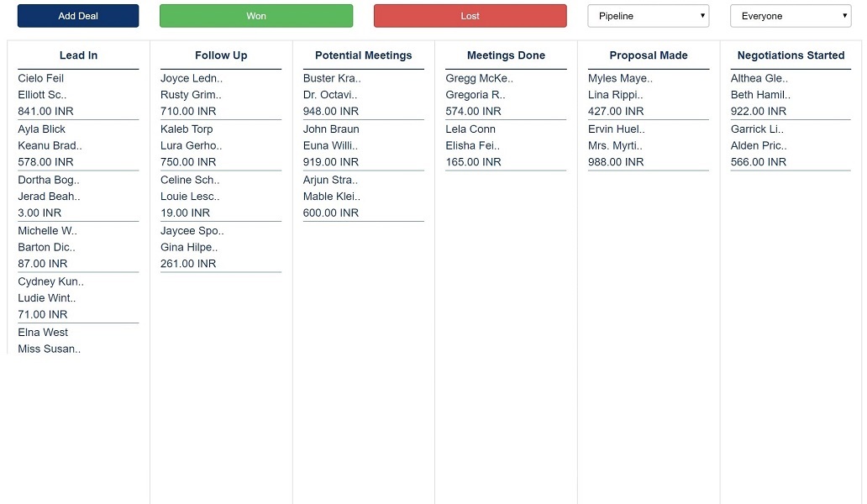Click the Add Deal button
867x504 pixels.
(77, 15)
